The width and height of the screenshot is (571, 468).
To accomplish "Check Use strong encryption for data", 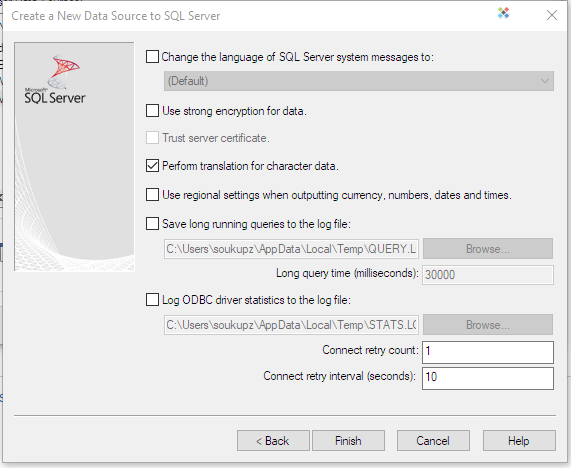I will click(x=152, y=111).
